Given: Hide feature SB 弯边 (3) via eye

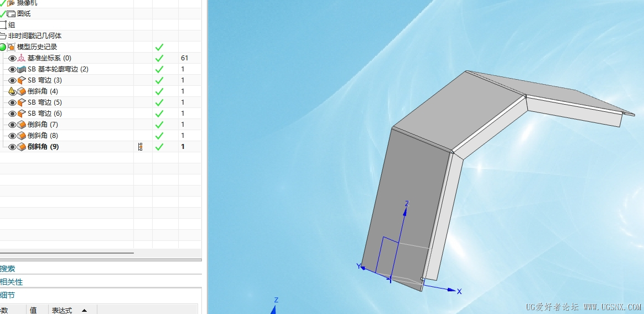Looking at the screenshot, I should pyautogui.click(x=12, y=80).
